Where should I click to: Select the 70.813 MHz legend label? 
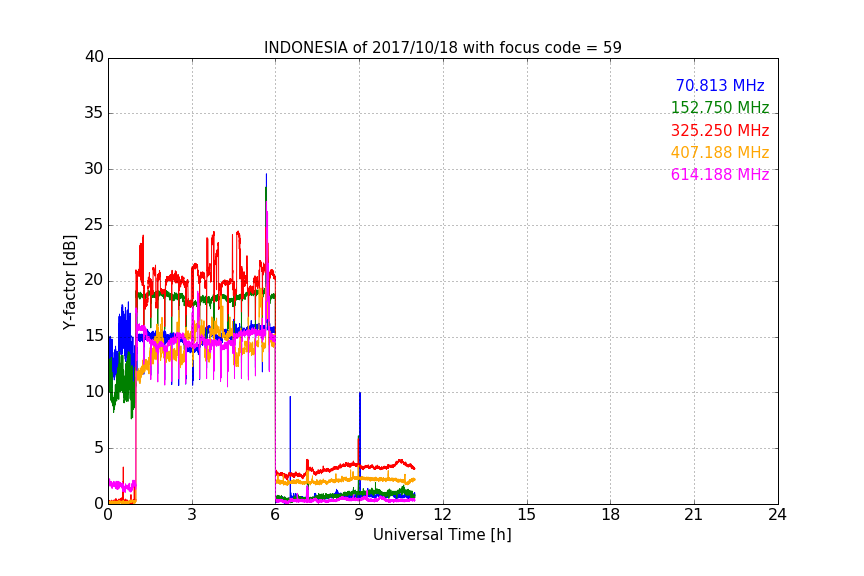coord(720,85)
